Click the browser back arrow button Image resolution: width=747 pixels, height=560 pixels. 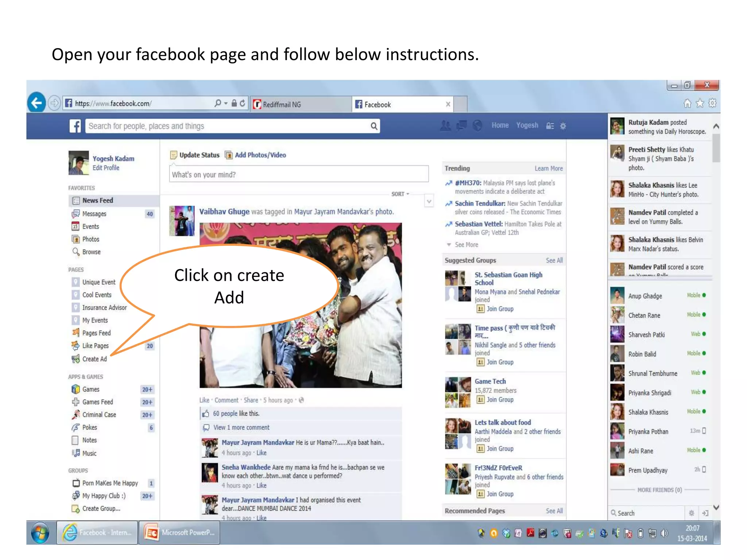36,103
